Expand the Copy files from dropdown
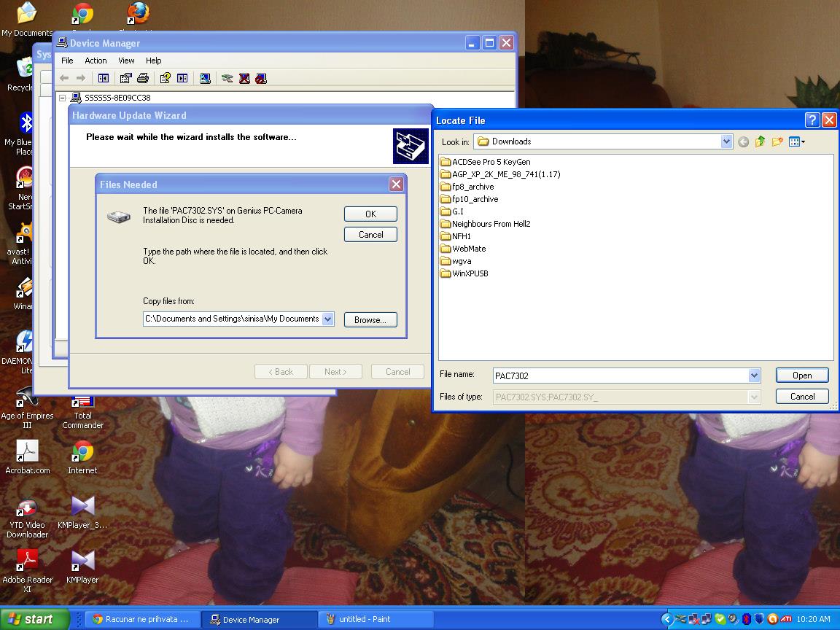Viewport: 840px width, 630px height. click(327, 319)
